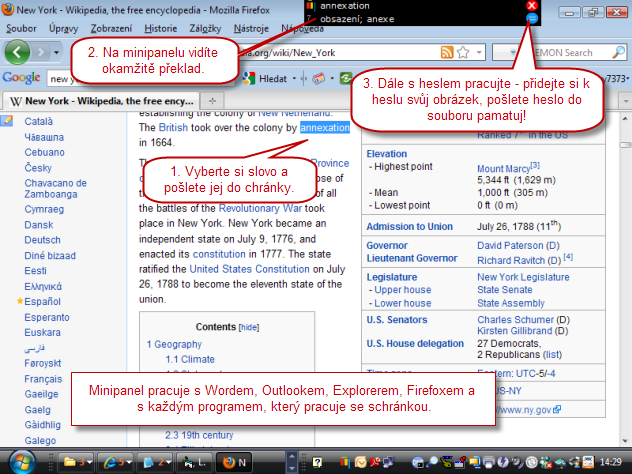
Task: Open the folder group on the taskbar
Action: click(x=77, y=462)
